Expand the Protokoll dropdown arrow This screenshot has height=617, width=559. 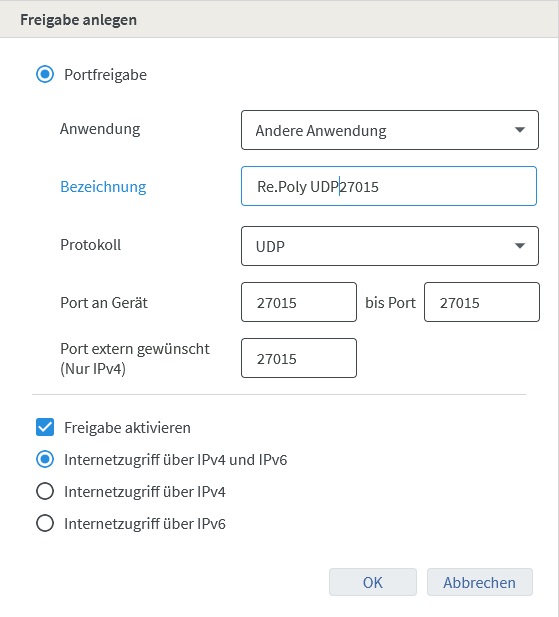(x=520, y=246)
